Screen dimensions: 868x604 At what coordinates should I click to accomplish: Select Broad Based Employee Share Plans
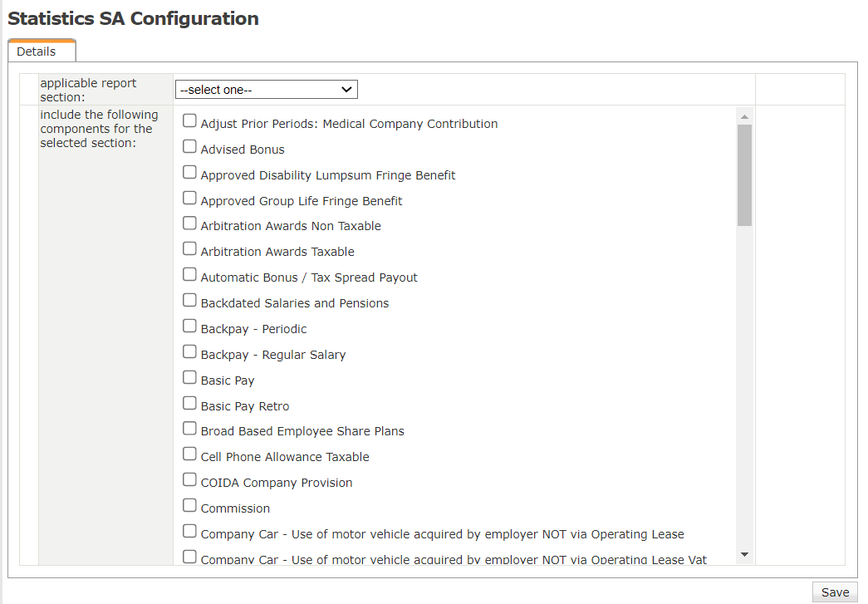click(x=190, y=429)
